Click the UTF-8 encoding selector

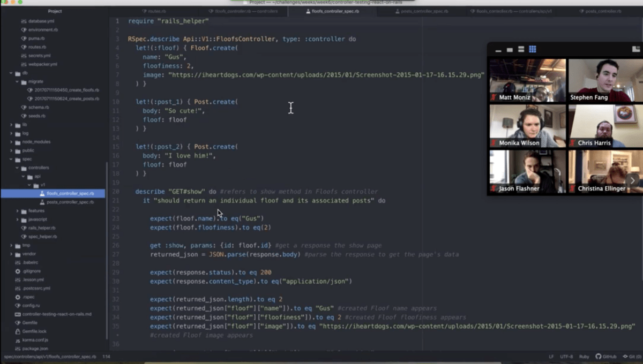coord(566,357)
